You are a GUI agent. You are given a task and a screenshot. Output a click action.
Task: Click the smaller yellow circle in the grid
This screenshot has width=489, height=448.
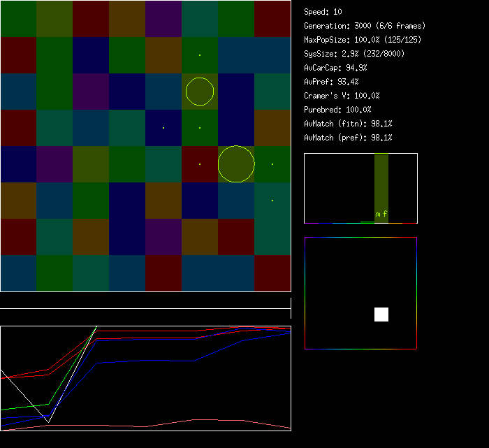200,92
